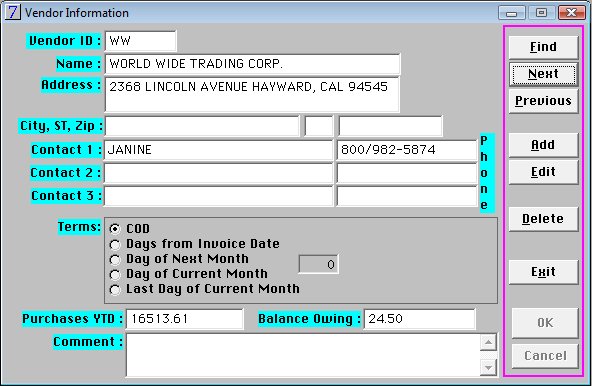Delete the current vendor record
The height and width of the screenshot is (386, 592).
543,219
